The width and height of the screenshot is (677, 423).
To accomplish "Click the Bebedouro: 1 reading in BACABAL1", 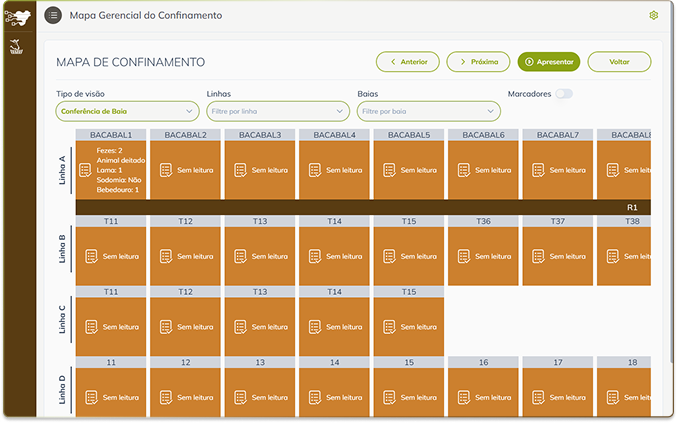I will pyautogui.click(x=118, y=190).
